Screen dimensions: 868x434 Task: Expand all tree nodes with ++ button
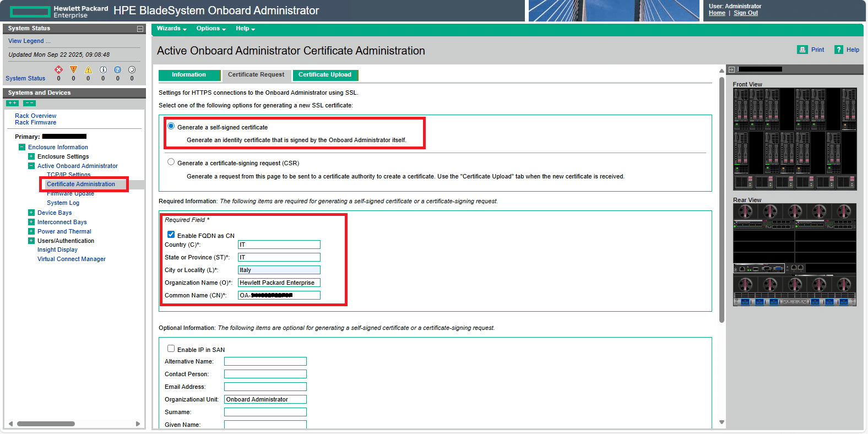click(12, 103)
